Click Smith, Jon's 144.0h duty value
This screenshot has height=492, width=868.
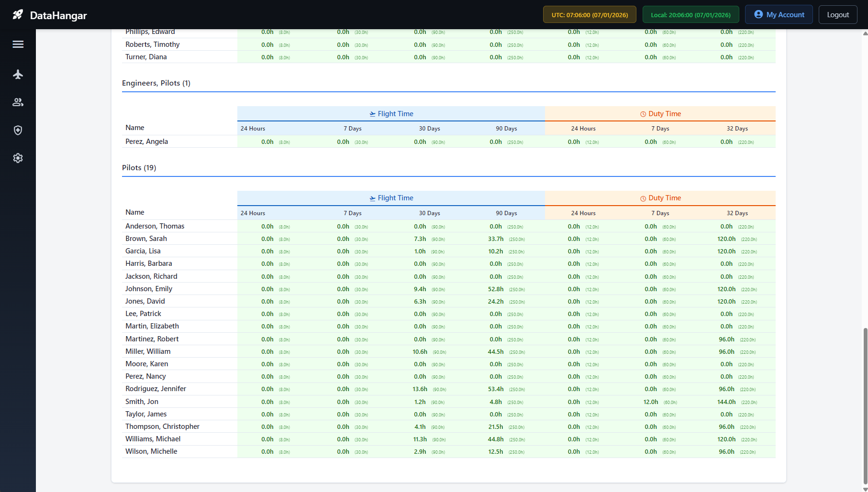pos(726,402)
